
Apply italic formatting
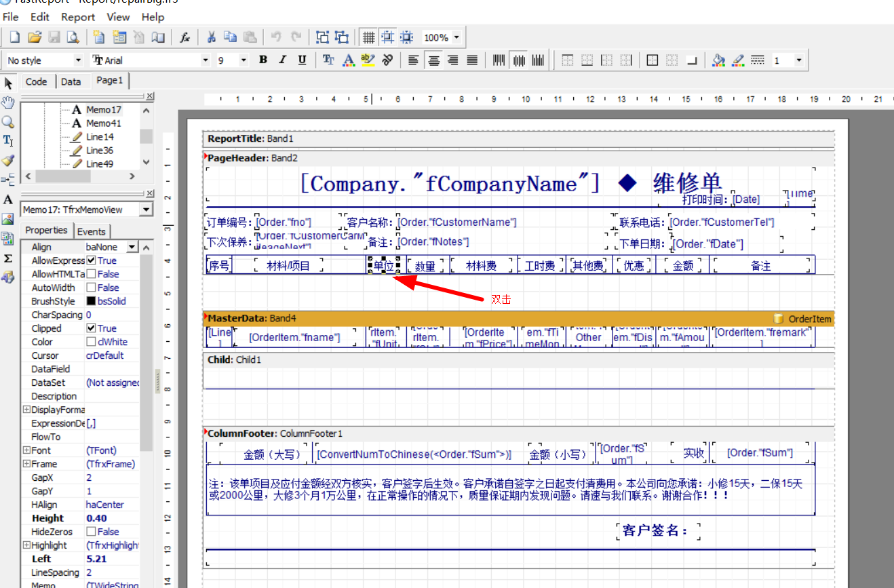282,60
